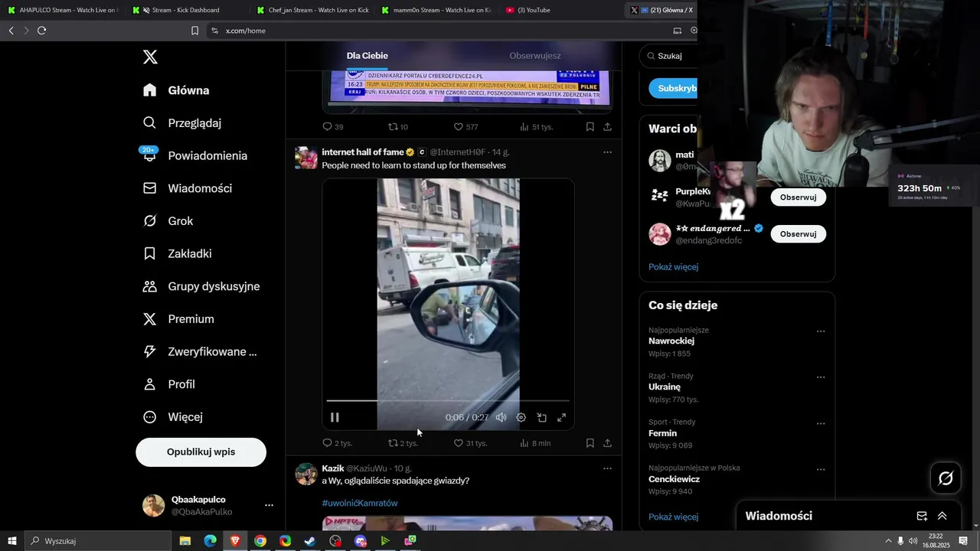The height and width of the screenshot is (551, 980).
Task: Share the post with 51 tys. views
Action: (x=607, y=127)
